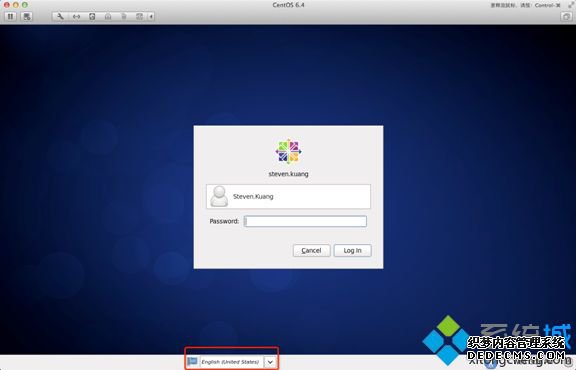Click the Unity view button at top right
Image resolution: width=576 pixels, height=370 pixels.
(566, 17)
